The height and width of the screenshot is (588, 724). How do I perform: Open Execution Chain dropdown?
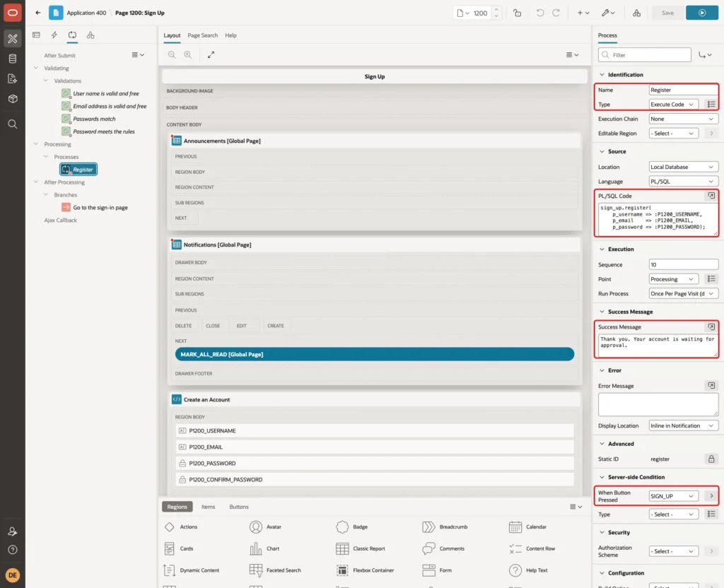(684, 119)
